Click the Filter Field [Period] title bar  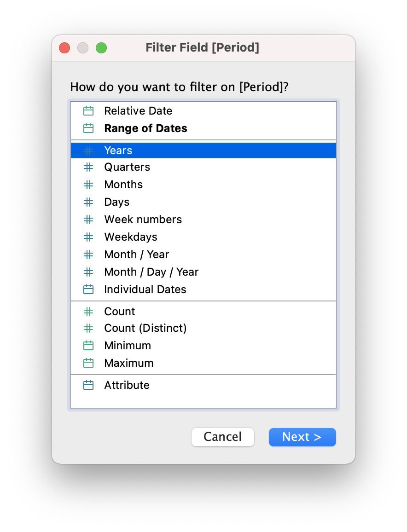pyautogui.click(x=203, y=48)
